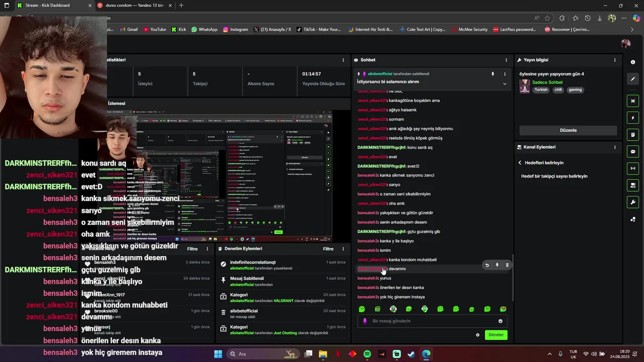Add this page to browser favorites star
The image size is (644, 362).
(547, 18)
